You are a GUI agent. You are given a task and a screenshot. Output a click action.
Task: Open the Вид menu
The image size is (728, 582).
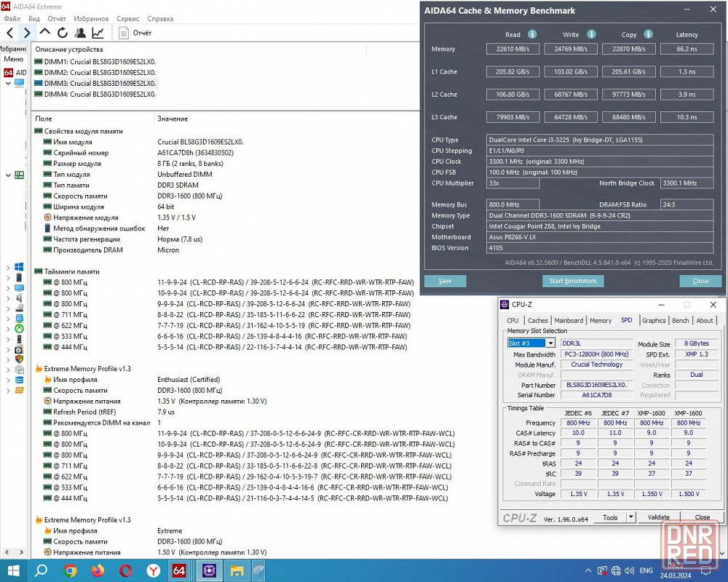click(34, 19)
